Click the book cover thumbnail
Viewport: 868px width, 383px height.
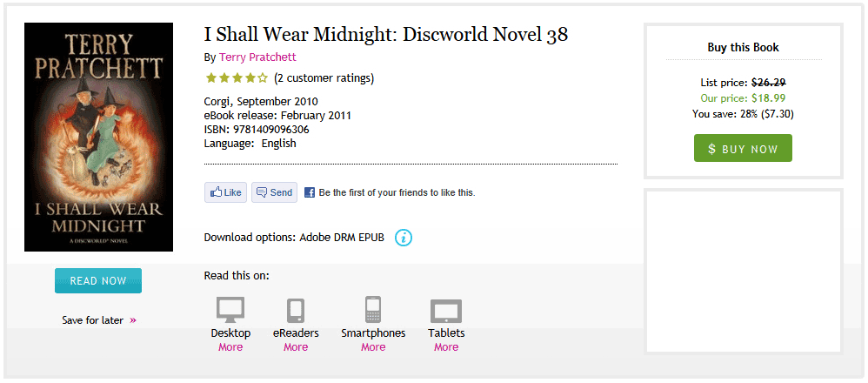click(98, 137)
